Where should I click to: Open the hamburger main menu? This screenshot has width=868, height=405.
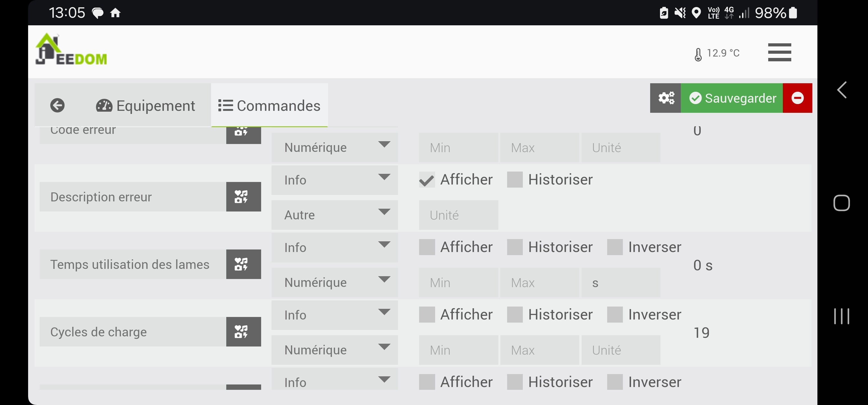(779, 52)
